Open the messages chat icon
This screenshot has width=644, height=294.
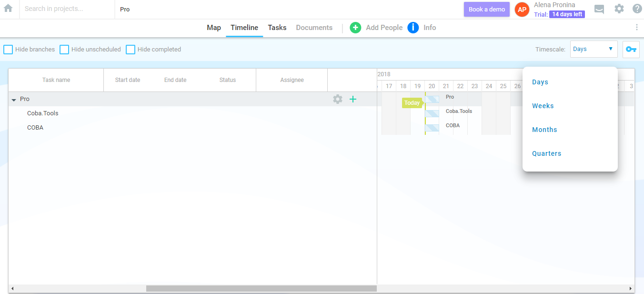599,9
